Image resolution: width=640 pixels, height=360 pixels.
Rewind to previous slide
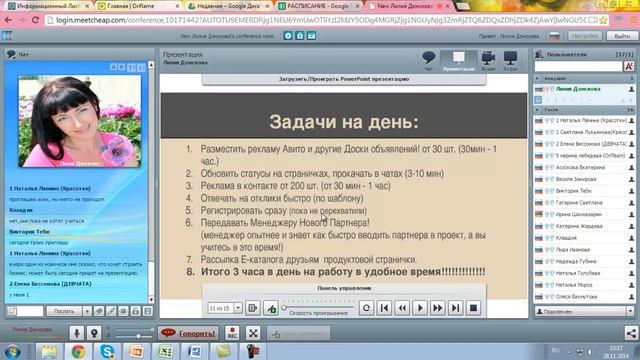[x=402, y=308]
